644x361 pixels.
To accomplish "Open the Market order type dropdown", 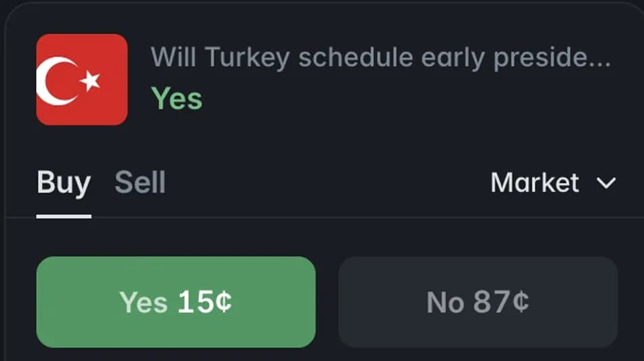I will pyautogui.click(x=553, y=183).
